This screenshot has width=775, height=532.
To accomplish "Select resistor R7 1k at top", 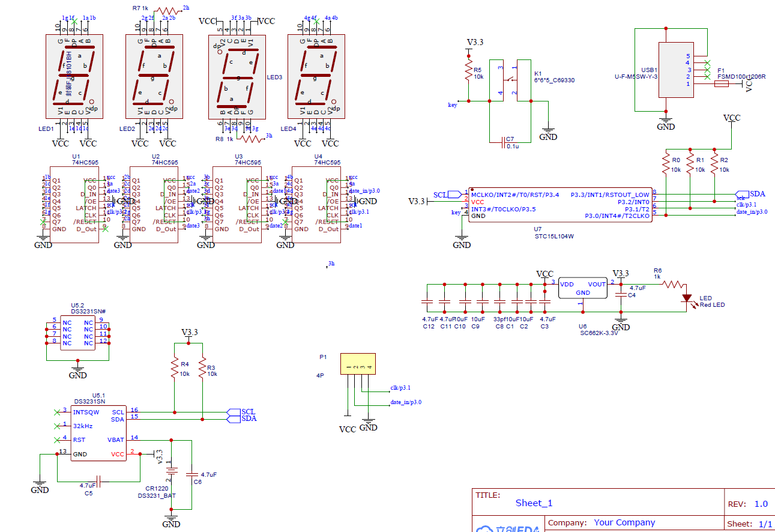I will point(167,11).
